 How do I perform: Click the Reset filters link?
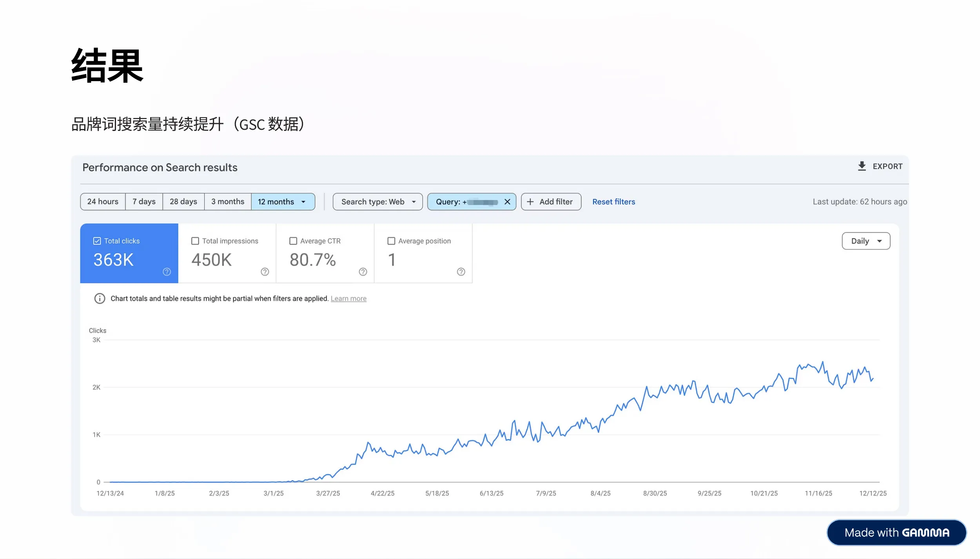[x=613, y=201]
